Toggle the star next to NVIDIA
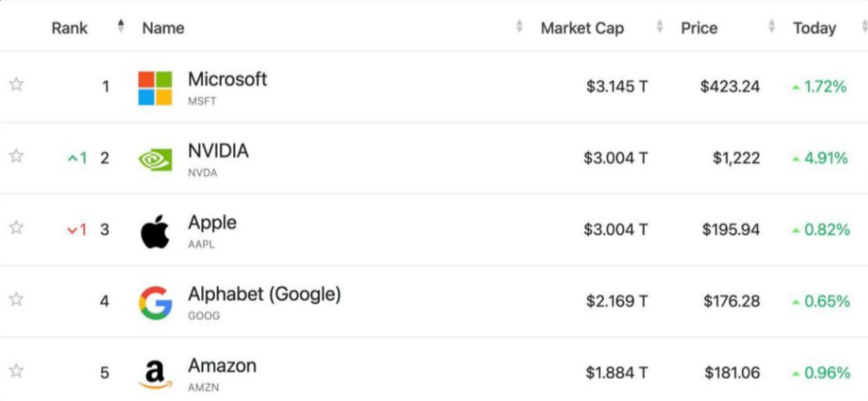 click(16, 156)
